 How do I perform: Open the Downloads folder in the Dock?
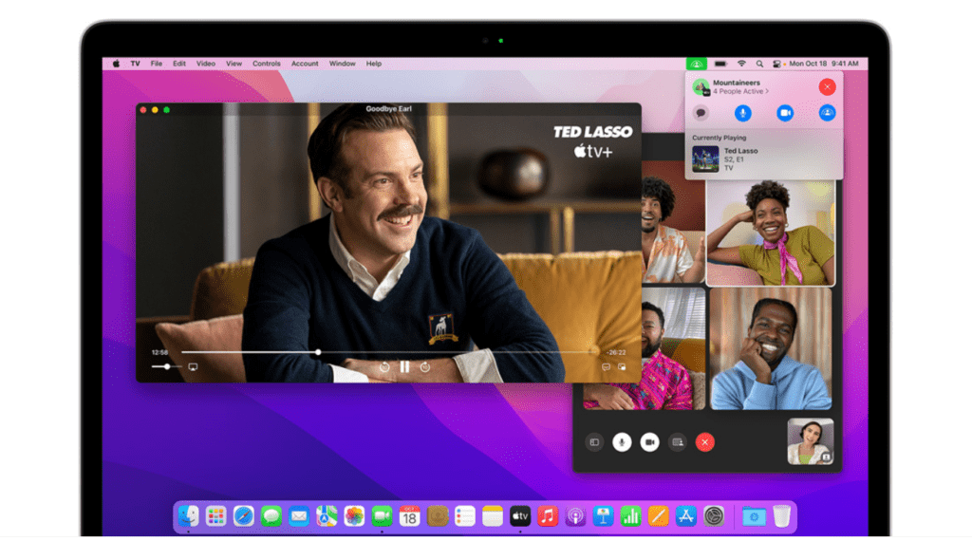point(754,516)
